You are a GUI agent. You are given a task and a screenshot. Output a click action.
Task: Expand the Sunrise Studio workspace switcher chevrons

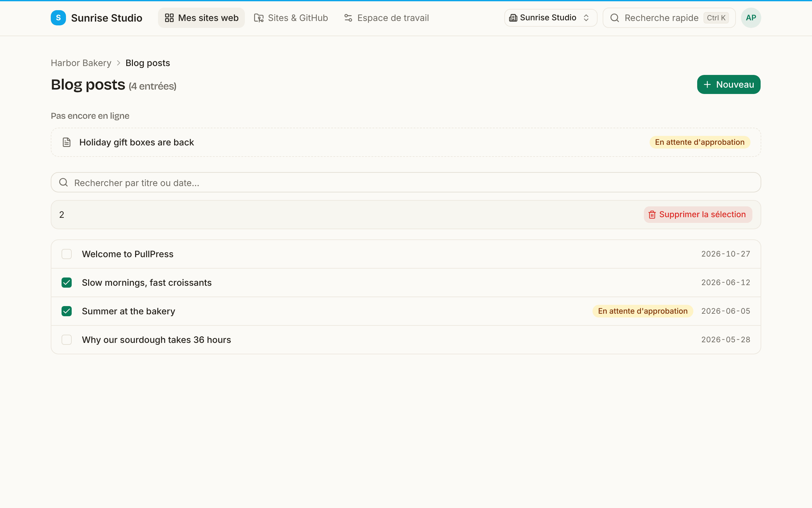click(586, 18)
